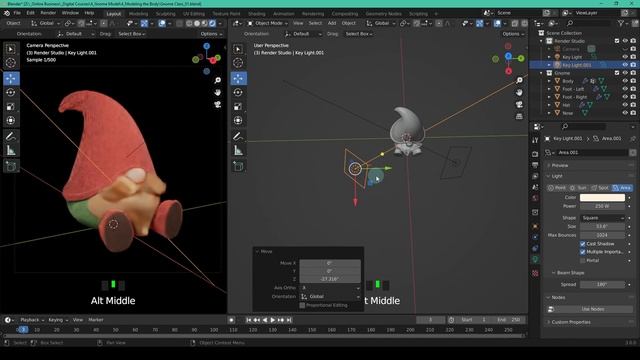Open the World properties tab

click(x=535, y=198)
